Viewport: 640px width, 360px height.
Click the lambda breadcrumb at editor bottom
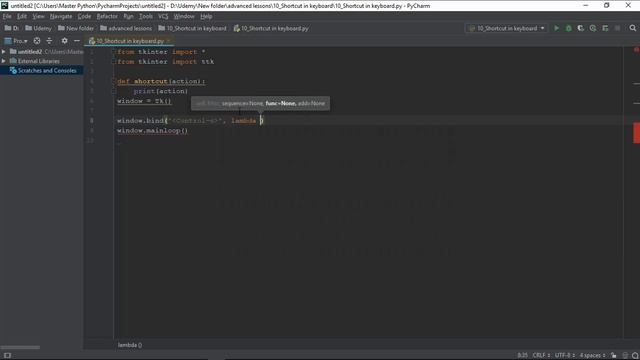(x=130, y=345)
